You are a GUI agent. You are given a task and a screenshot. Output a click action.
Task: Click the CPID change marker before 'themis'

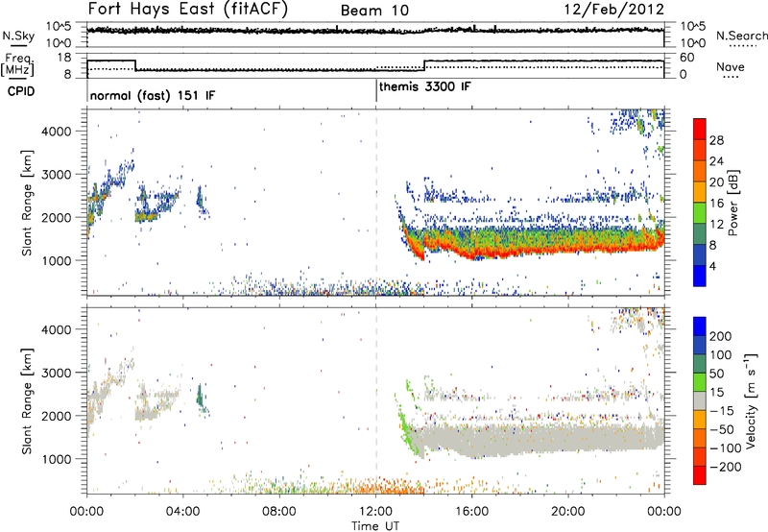(376, 90)
